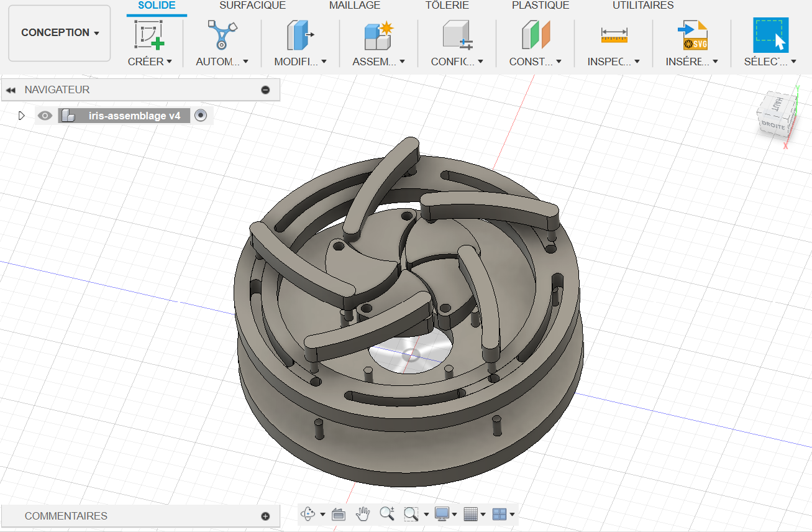Click the COMMENTAIRES panel title
The image size is (812, 532).
[x=66, y=516]
